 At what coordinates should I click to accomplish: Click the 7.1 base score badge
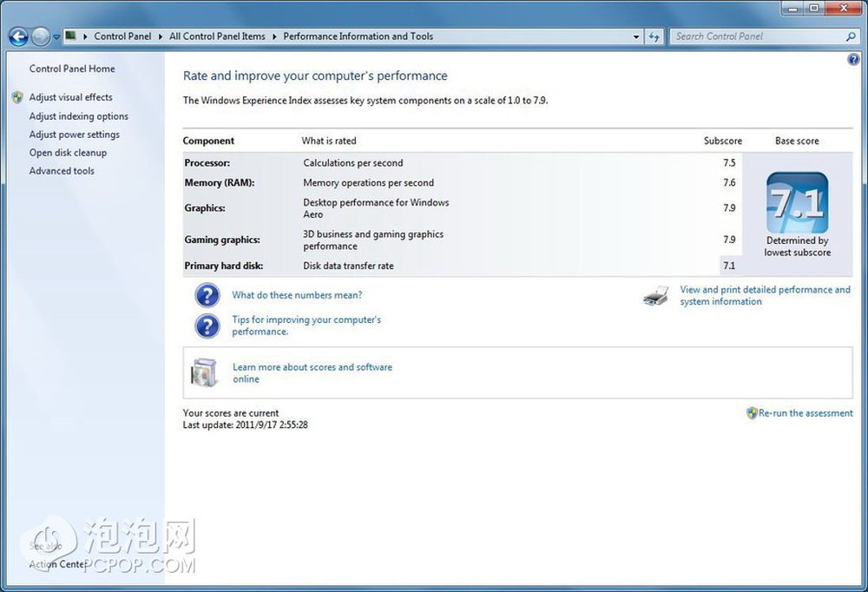[x=797, y=203]
